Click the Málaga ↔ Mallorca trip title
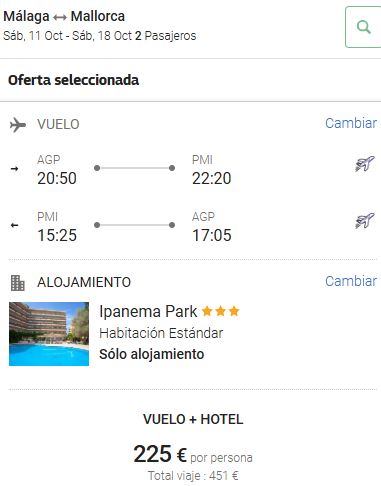Viewport: 381px width, 486px height. (x=64, y=16)
